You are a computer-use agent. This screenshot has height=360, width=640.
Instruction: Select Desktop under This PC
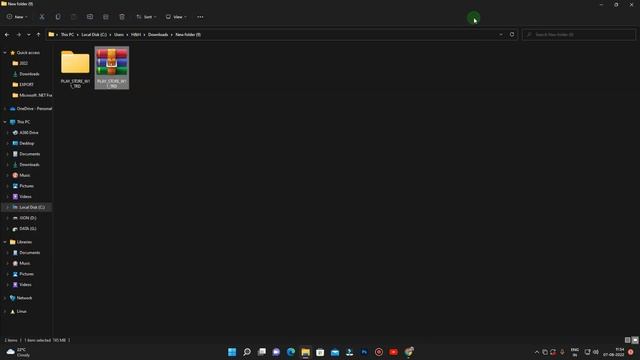point(27,143)
